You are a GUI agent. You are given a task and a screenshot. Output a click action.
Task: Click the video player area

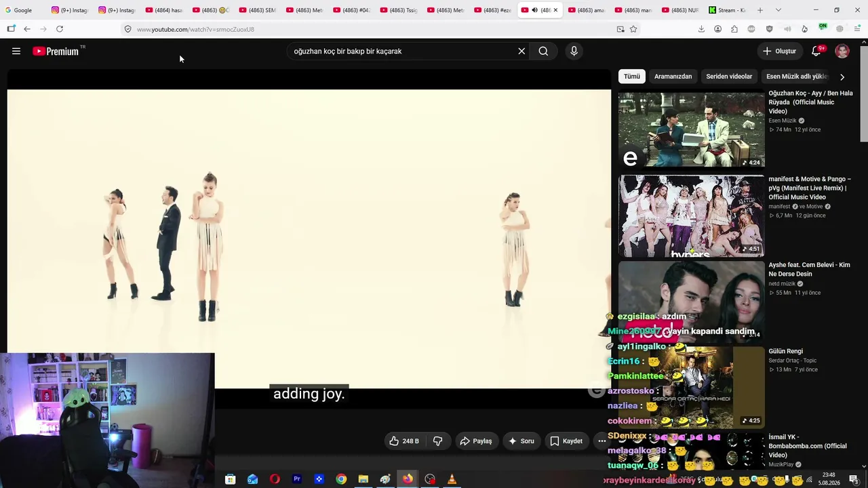(309, 239)
